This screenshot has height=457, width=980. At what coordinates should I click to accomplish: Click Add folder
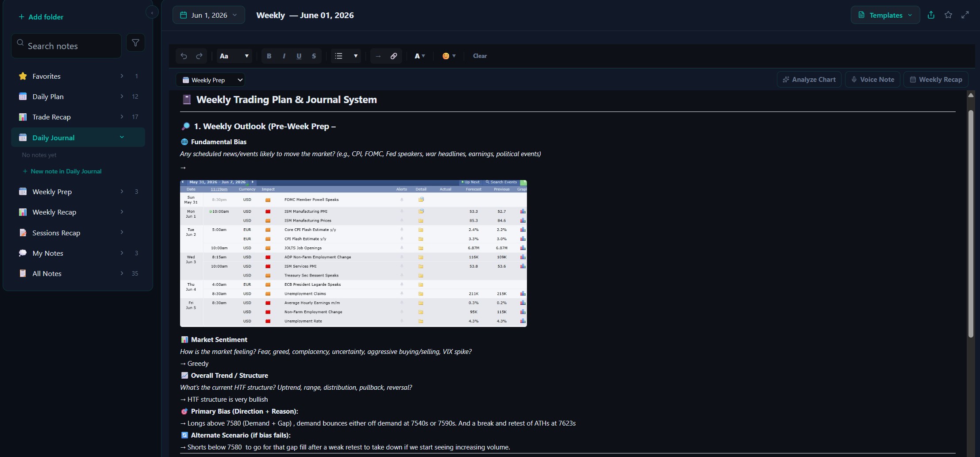(41, 17)
